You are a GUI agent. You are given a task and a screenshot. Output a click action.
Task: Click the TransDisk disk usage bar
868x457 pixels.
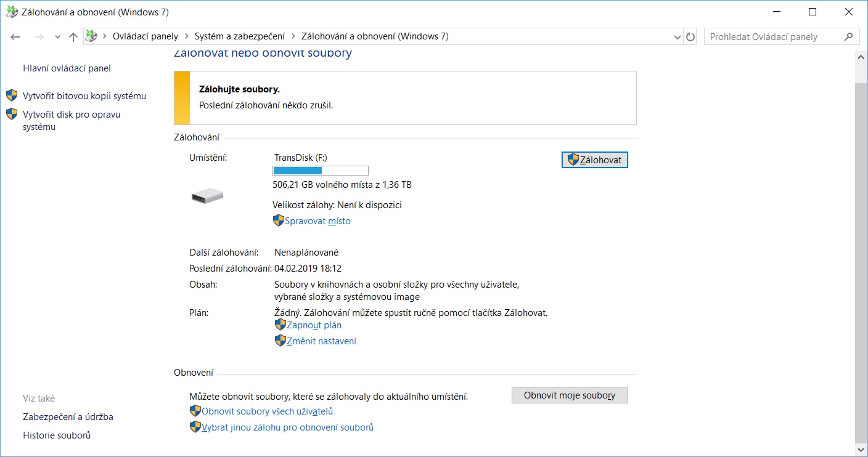pyautogui.click(x=321, y=171)
